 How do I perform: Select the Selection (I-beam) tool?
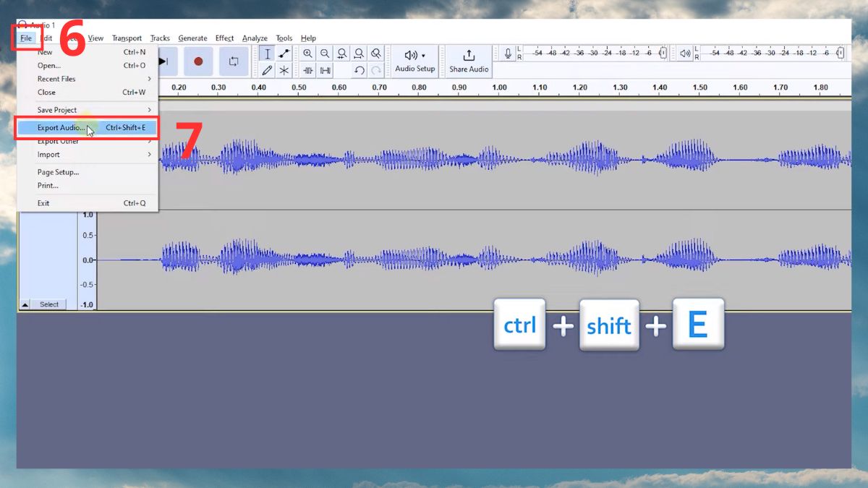click(267, 54)
